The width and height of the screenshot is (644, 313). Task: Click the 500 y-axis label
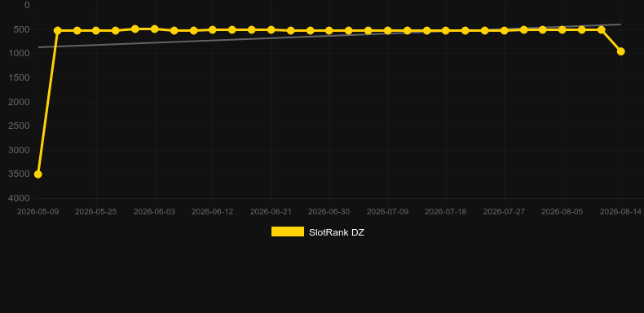(23, 29)
